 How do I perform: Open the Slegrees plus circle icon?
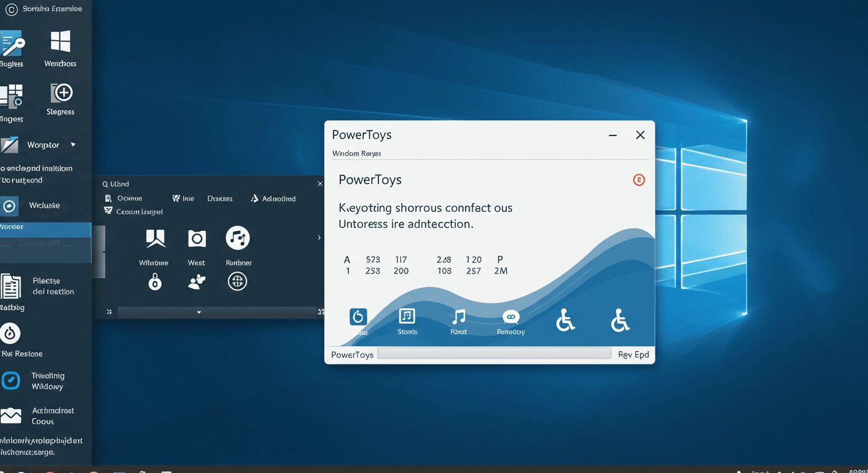[62, 93]
